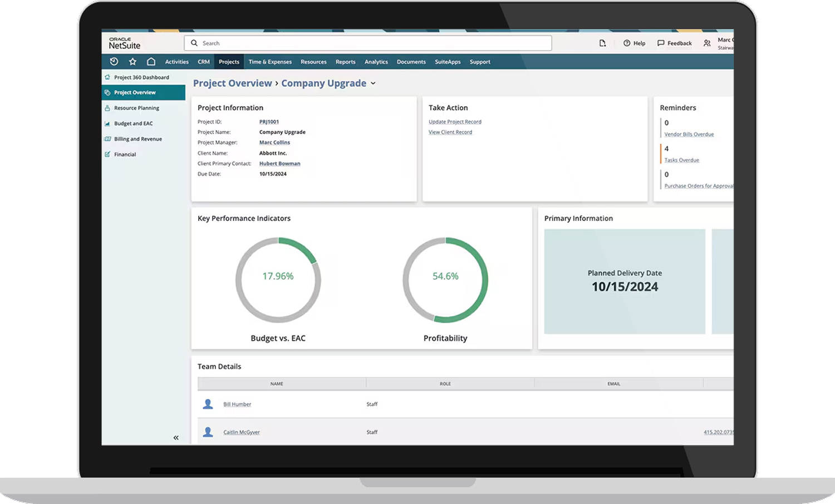Click Bill Humber's avatar icon
The width and height of the screenshot is (835, 504).
coord(208,404)
